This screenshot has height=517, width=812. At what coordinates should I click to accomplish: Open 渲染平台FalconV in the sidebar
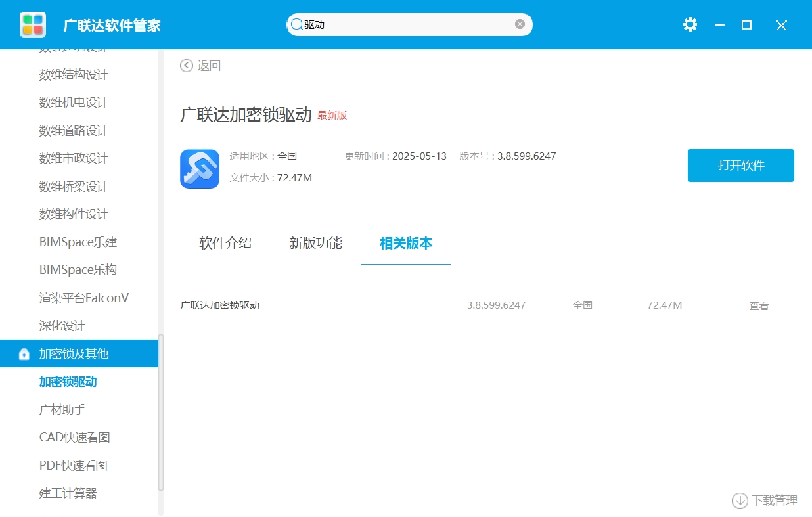(84, 298)
